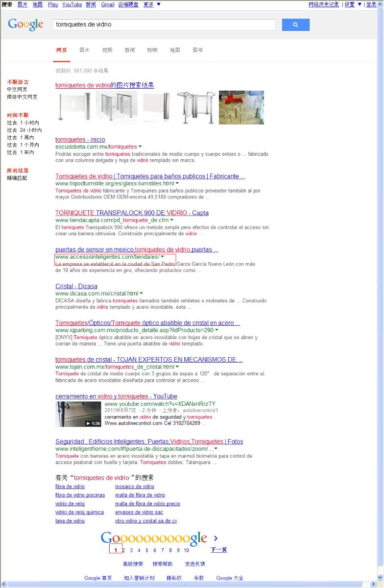This screenshot has width=384, height=588.
Task: Filter results to 过去 1 小时内
Action: pos(23,122)
